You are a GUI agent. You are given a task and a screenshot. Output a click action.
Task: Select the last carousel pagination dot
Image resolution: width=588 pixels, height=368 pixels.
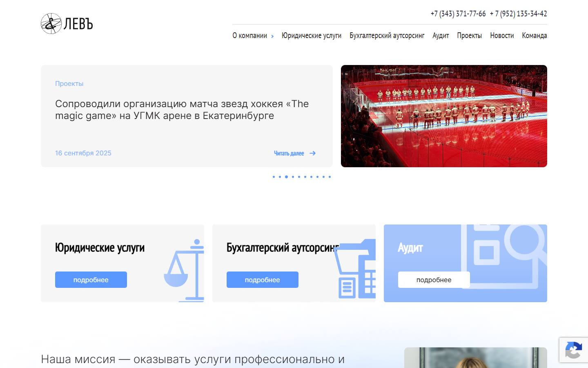(330, 177)
